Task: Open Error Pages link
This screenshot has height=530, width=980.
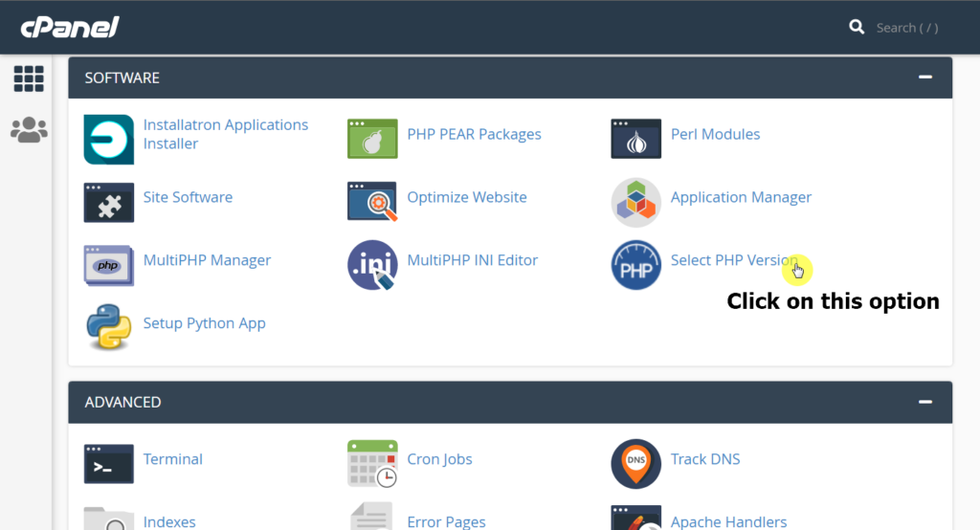Action: point(446,522)
